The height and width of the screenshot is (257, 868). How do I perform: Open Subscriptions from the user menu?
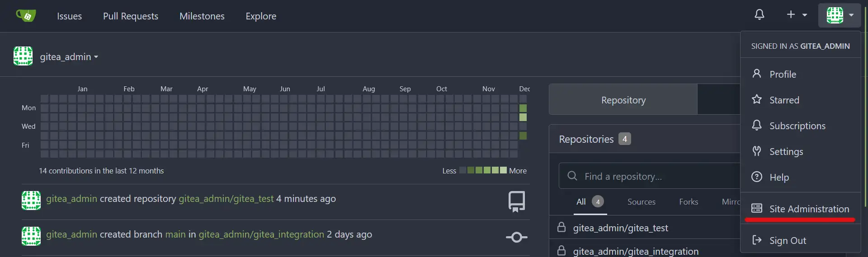[800, 126]
